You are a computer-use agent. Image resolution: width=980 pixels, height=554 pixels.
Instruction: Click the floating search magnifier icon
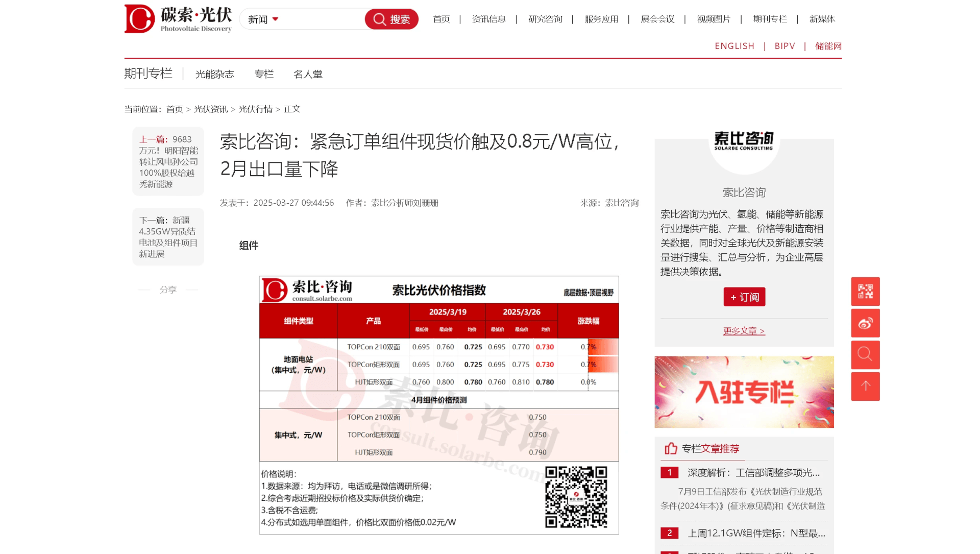pyautogui.click(x=865, y=354)
